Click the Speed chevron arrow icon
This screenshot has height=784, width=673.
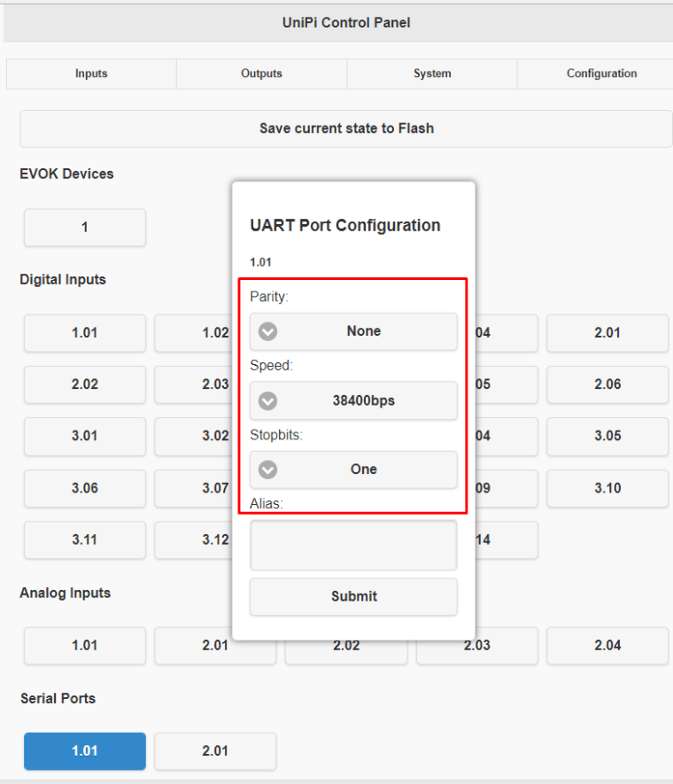[x=267, y=400]
